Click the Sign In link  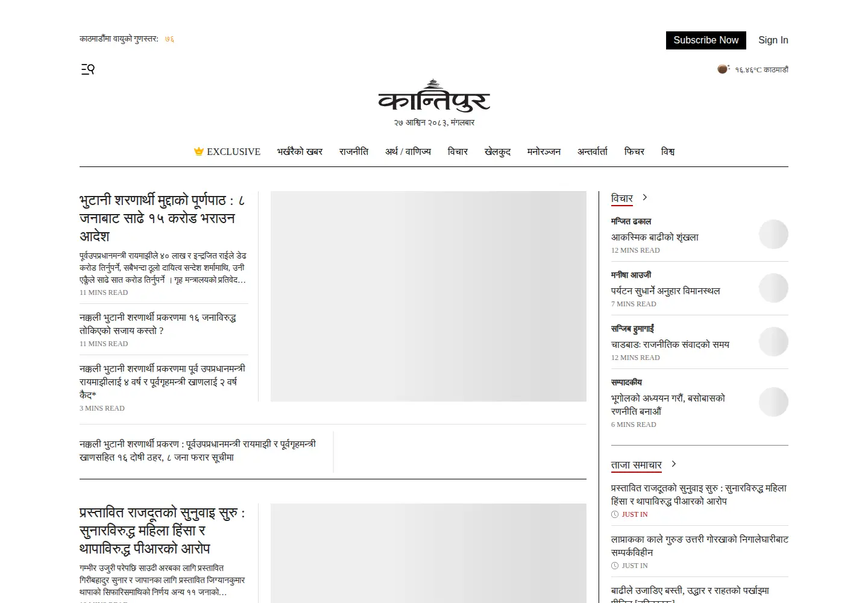773,40
